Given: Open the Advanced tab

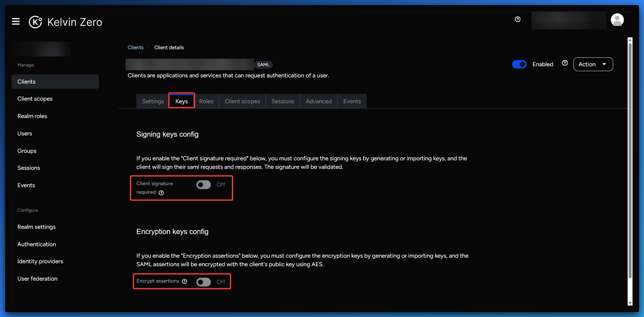Looking at the screenshot, I should point(318,101).
